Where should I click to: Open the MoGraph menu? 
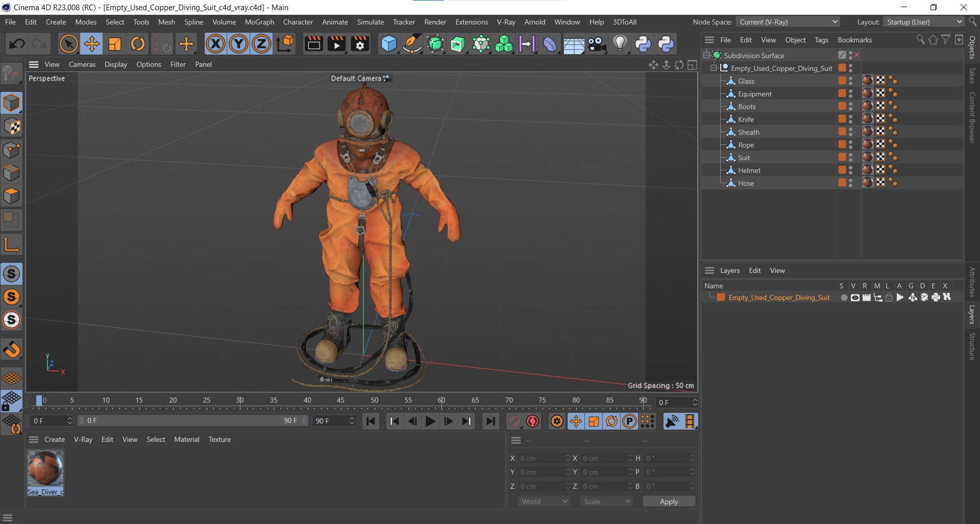point(259,22)
